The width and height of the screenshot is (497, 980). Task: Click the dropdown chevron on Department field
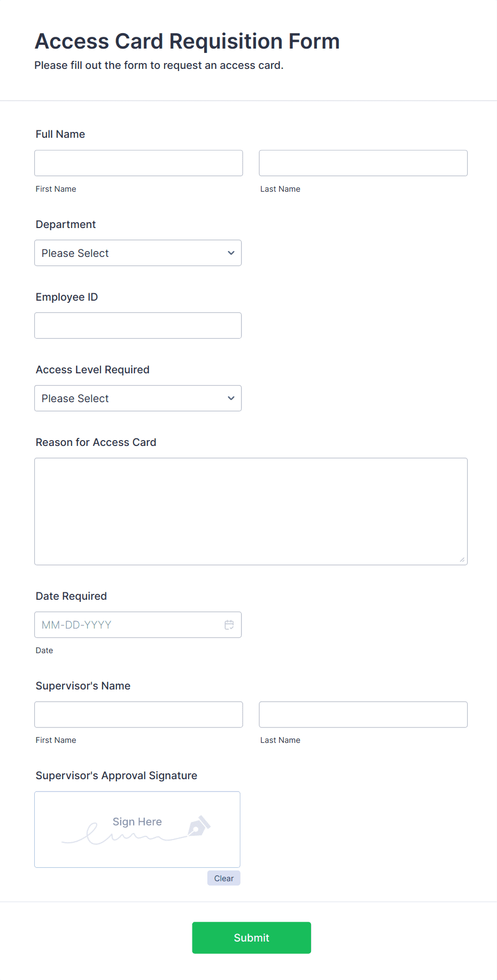(230, 253)
